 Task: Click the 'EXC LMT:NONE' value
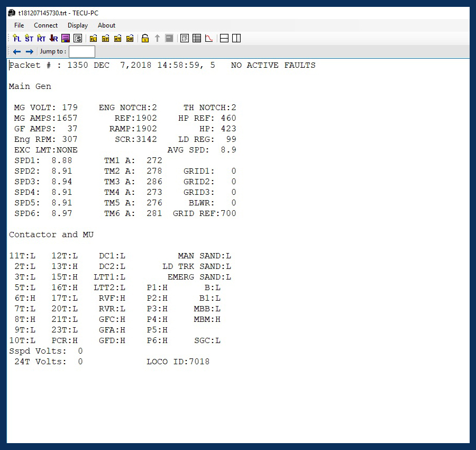click(46, 150)
